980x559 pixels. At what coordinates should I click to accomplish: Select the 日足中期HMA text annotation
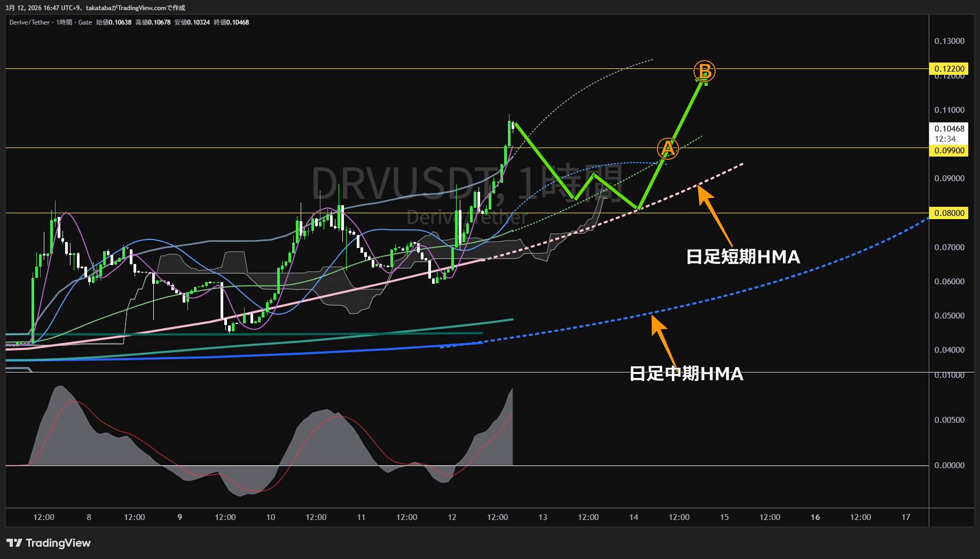686,374
